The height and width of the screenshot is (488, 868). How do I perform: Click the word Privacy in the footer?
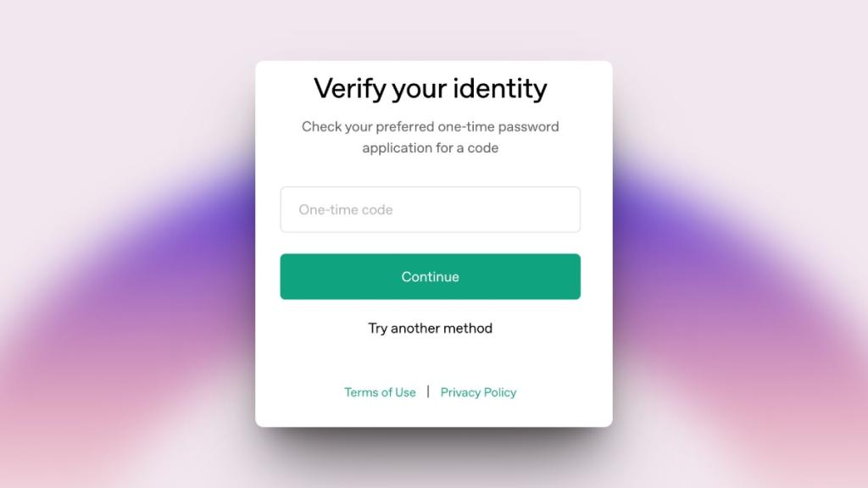(460, 392)
